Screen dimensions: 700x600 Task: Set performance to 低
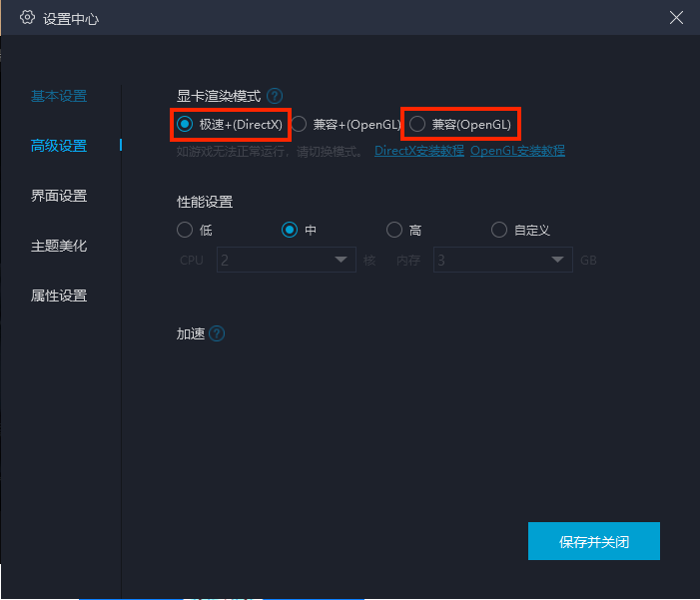pyautogui.click(x=185, y=230)
